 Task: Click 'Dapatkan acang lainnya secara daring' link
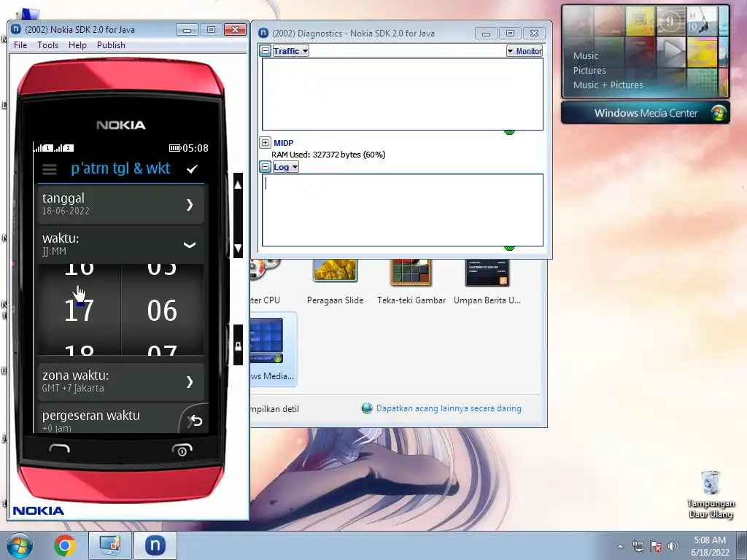pyautogui.click(x=449, y=408)
